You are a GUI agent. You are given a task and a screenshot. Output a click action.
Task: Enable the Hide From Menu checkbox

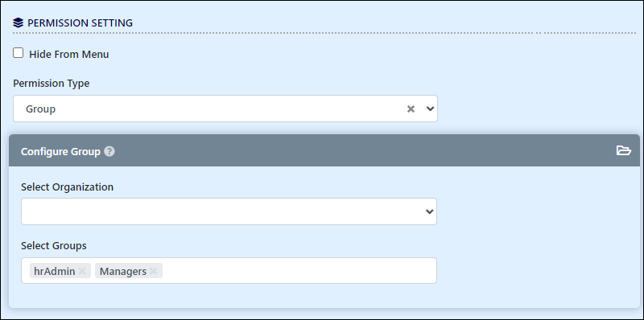click(x=18, y=53)
